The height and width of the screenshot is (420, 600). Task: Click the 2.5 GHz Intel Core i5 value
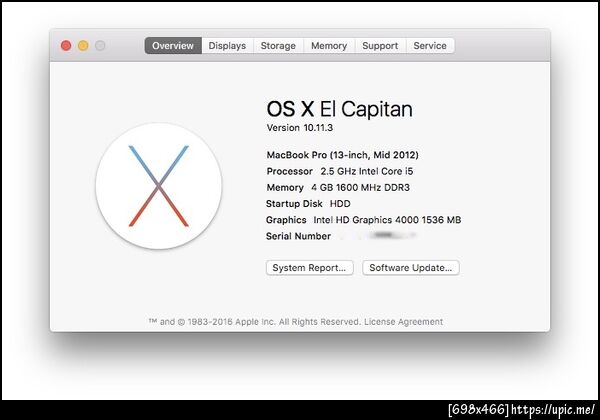point(367,171)
